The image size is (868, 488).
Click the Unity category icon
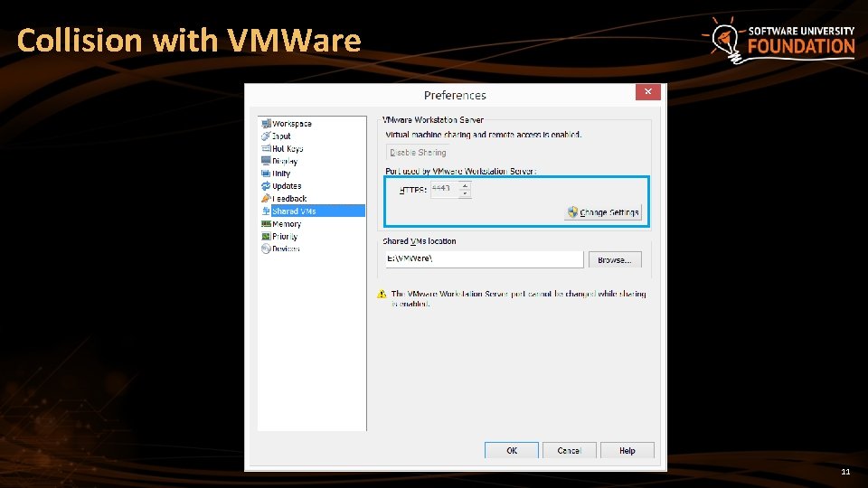click(x=266, y=174)
